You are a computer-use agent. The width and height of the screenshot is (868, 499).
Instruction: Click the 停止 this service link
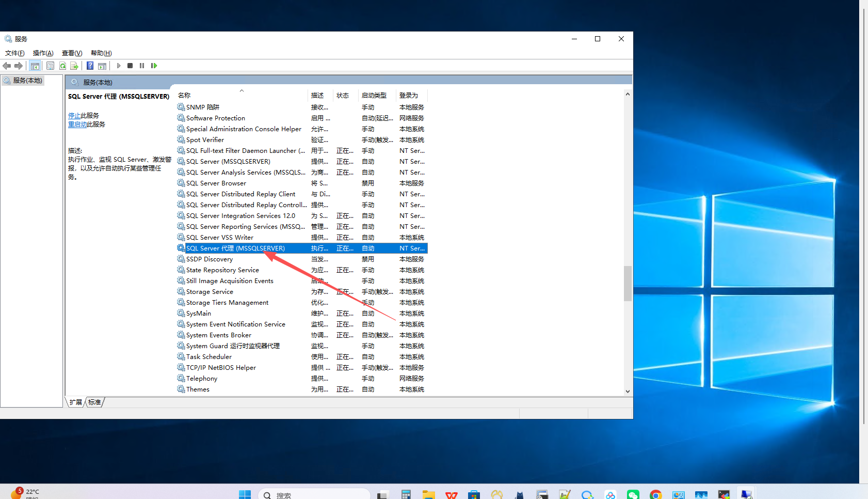click(x=74, y=116)
